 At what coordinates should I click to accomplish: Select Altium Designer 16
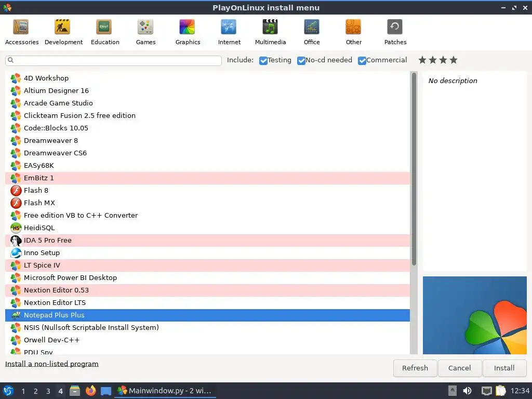click(207, 90)
